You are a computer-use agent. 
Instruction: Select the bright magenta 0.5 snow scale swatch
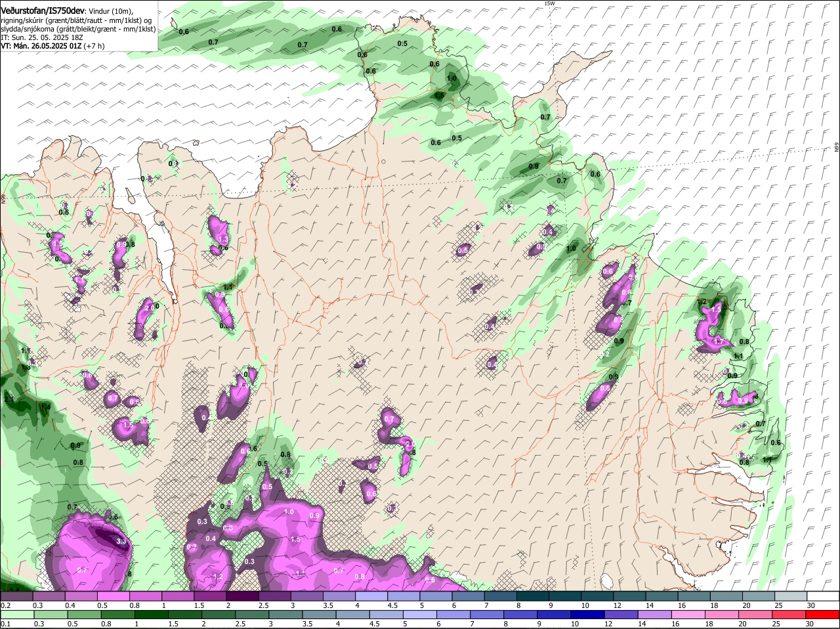[114, 596]
